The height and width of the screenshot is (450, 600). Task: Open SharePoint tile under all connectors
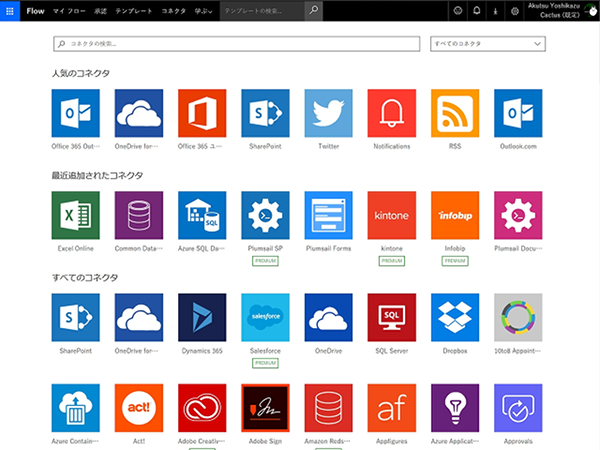coord(76,318)
